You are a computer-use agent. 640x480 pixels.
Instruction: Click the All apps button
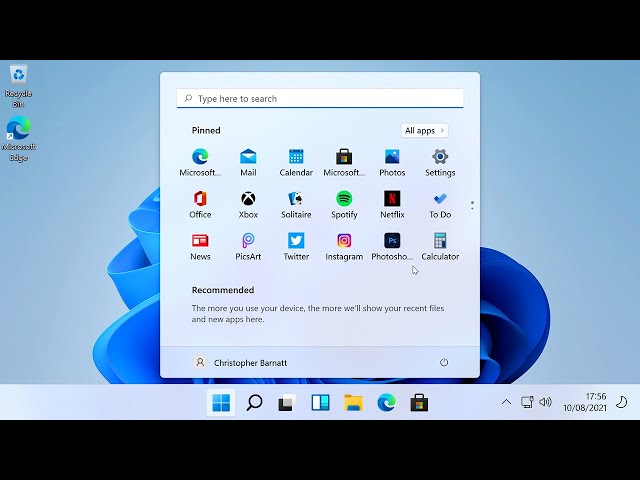(424, 131)
